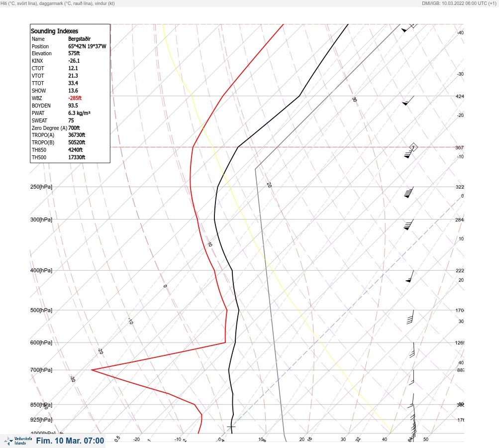Click the '-20' temperature axis label at bottom
This screenshot has width=499, height=448.
136,440
